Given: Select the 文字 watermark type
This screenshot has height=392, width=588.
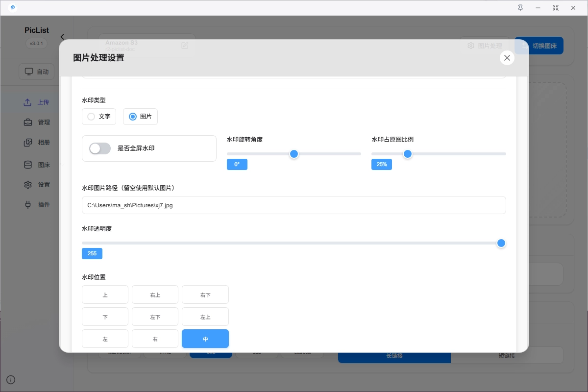Looking at the screenshot, I should [x=99, y=117].
